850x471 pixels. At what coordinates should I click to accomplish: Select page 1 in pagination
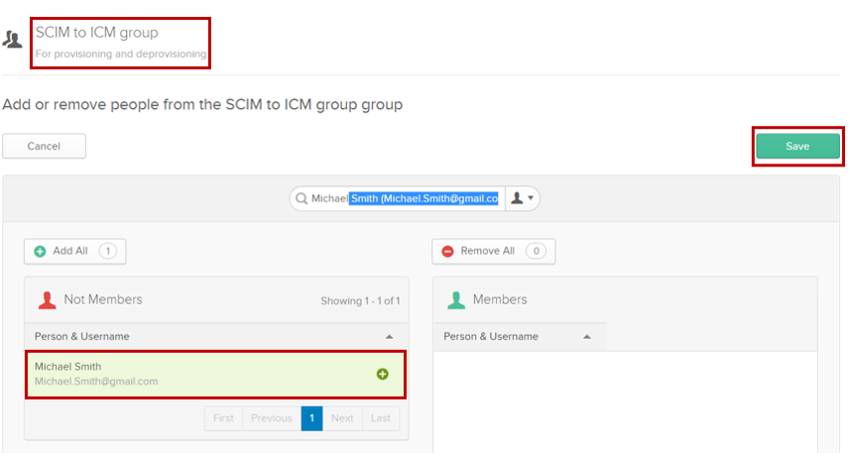[x=312, y=418]
